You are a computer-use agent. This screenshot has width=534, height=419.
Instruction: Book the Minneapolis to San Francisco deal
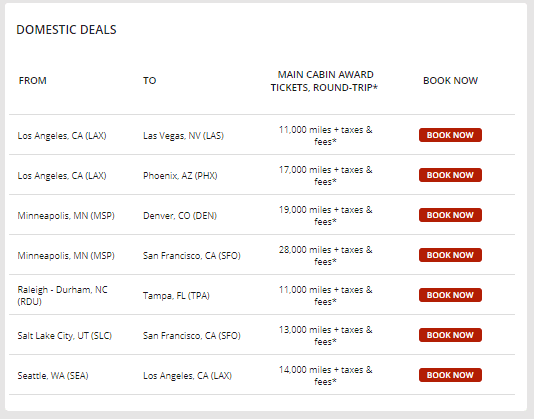pyautogui.click(x=450, y=255)
